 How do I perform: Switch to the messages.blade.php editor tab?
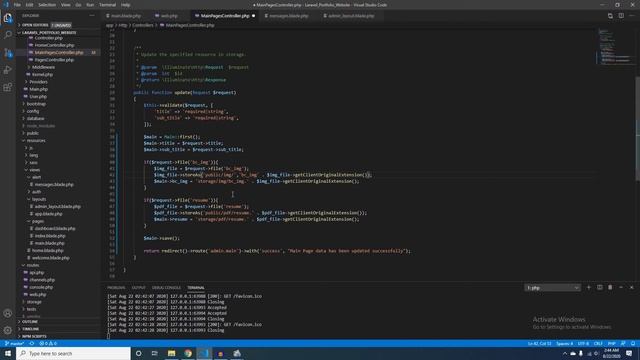point(289,16)
